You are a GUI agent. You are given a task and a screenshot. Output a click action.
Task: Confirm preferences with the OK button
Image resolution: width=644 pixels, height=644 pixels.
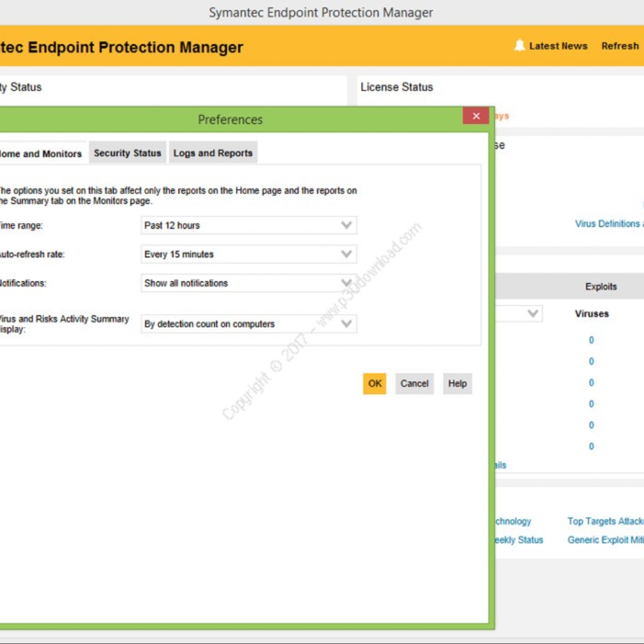coord(375,383)
